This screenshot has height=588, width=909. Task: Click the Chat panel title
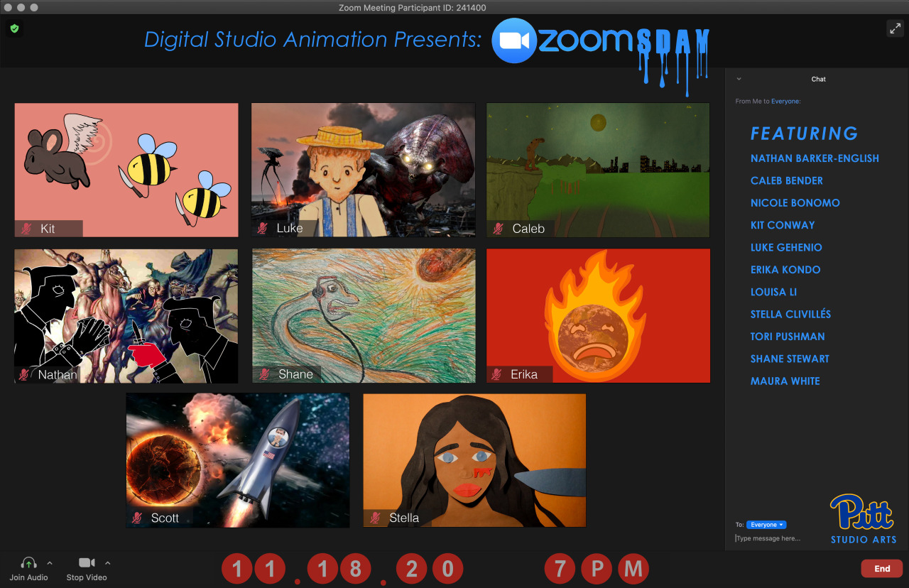818,80
